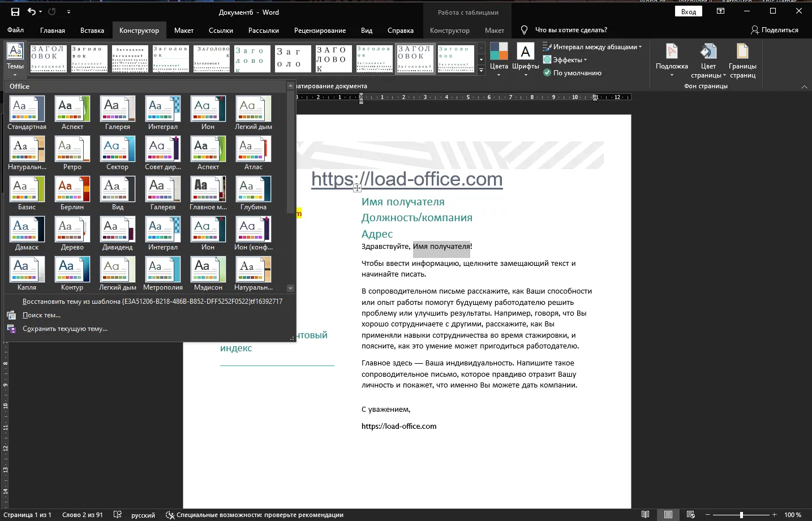Viewport: 812px width, 521px height.
Task: Click the proofing check icon in status bar
Action: (118, 515)
